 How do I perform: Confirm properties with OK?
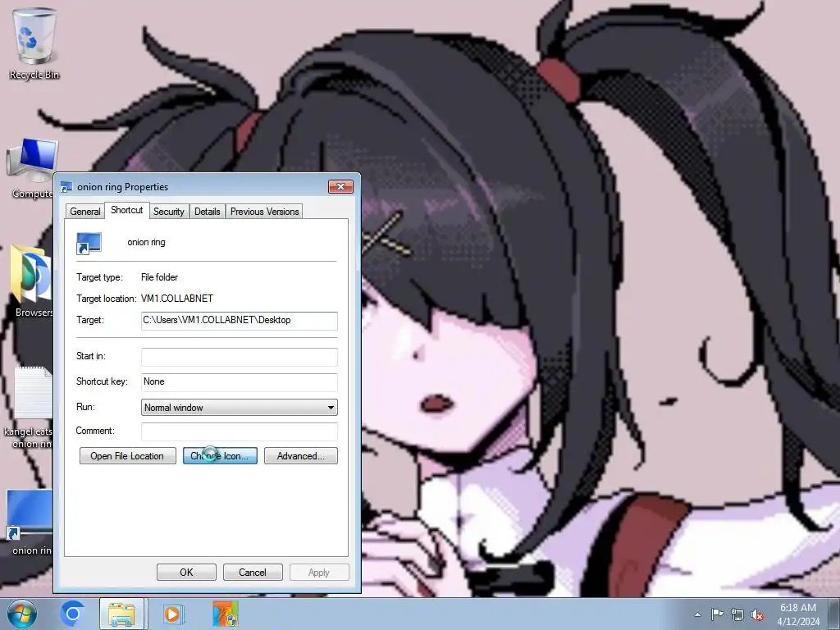click(x=186, y=572)
